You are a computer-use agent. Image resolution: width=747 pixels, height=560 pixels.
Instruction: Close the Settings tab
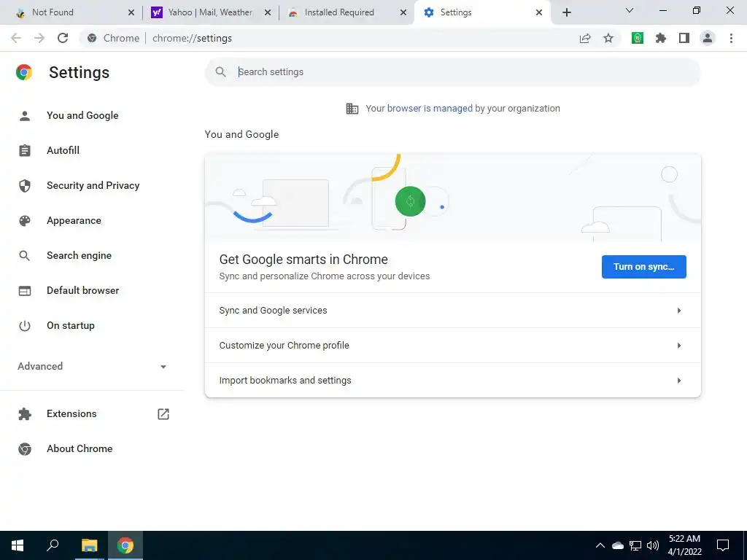(x=539, y=12)
